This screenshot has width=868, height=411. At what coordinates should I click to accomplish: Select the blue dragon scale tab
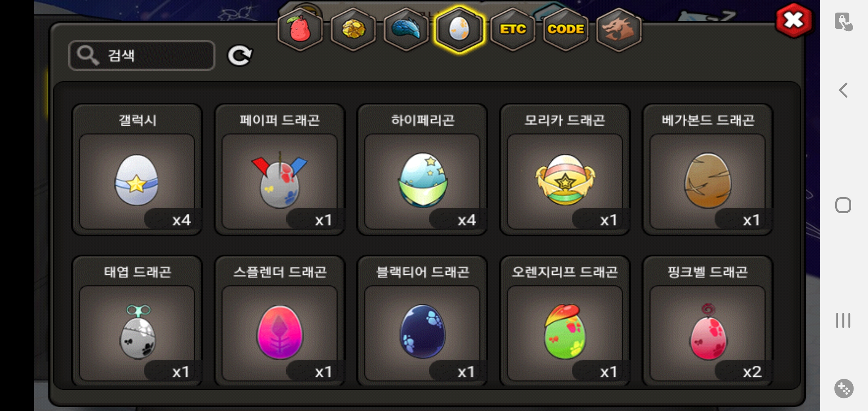pos(406,29)
